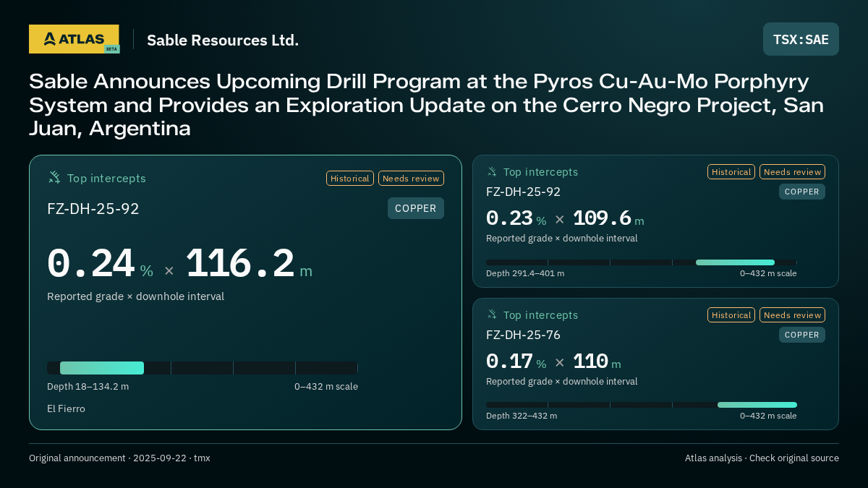868x488 pixels.
Task: Click the depth bar for 322–432 m
Action: pos(642,405)
